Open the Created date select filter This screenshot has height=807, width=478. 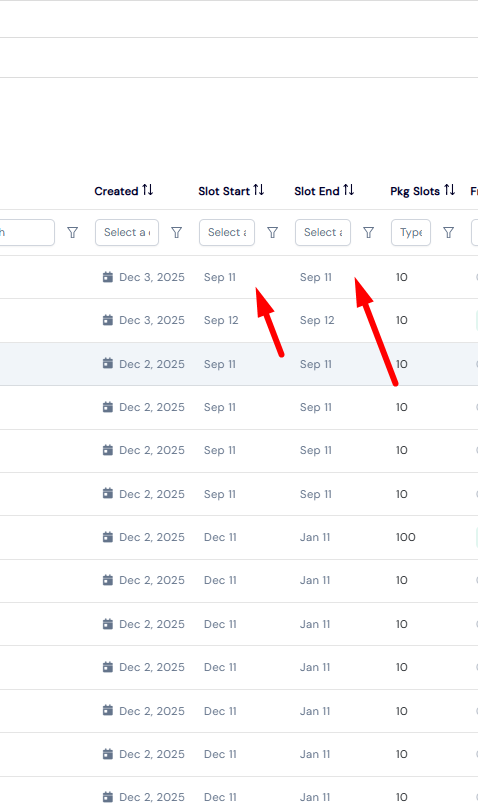(x=127, y=233)
